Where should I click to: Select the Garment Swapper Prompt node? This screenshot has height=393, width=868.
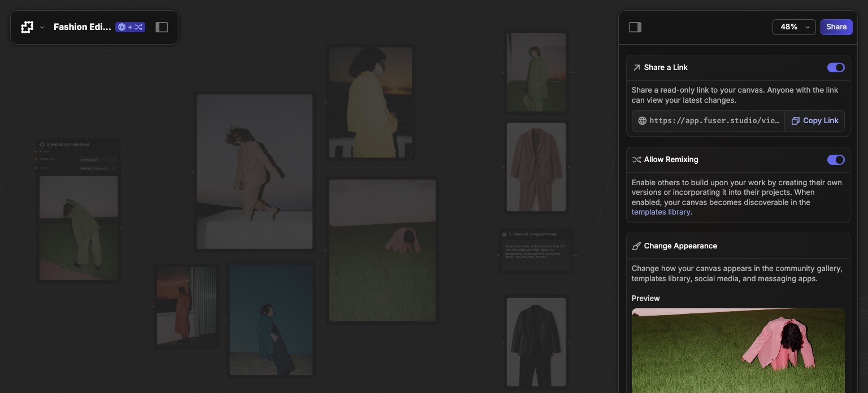pos(536,250)
